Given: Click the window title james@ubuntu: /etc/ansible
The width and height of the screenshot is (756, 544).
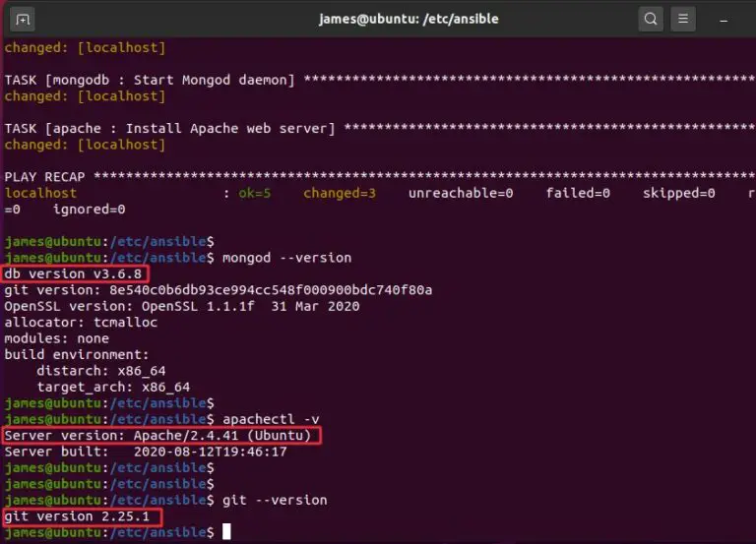Looking at the screenshot, I should 409,19.
